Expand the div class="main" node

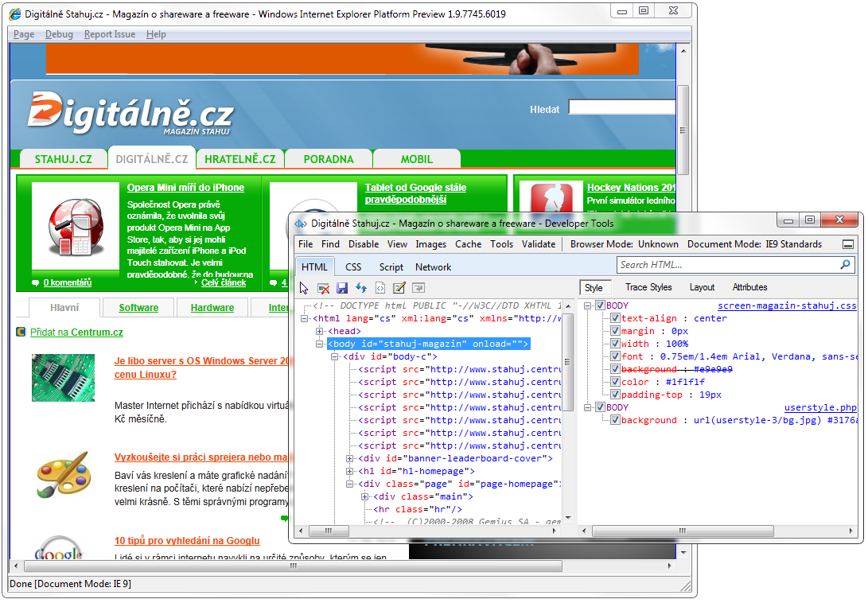coord(365,496)
